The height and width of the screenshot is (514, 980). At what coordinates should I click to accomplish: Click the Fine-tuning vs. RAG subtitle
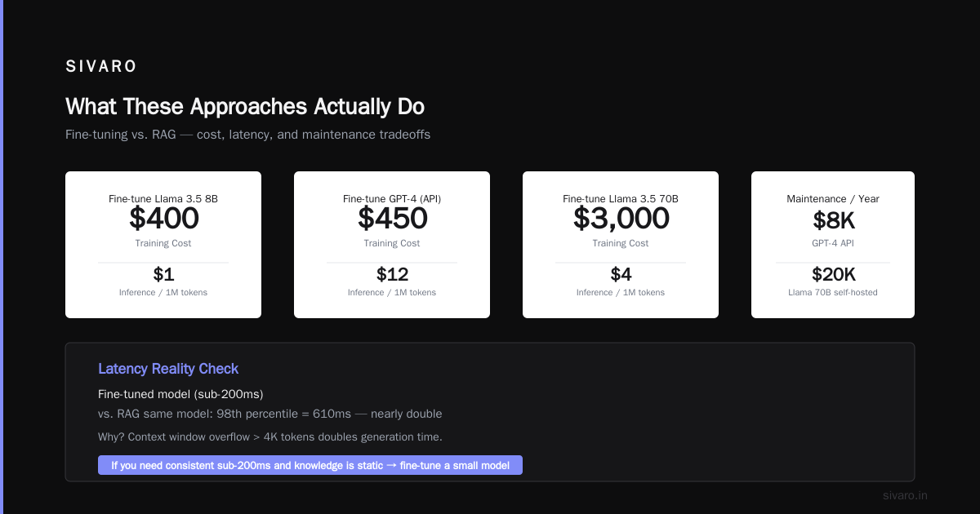(x=247, y=135)
